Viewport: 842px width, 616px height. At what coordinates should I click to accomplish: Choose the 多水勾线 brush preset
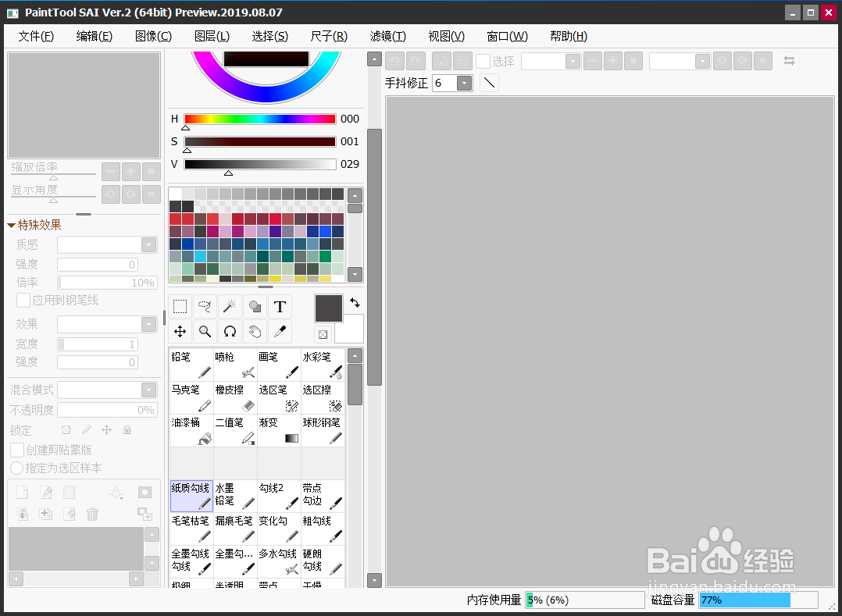pos(279,561)
